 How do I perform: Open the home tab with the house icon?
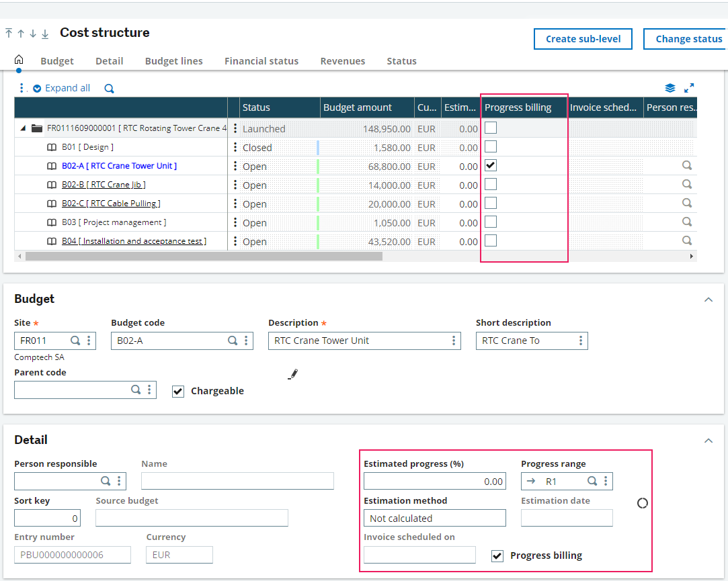(x=18, y=60)
